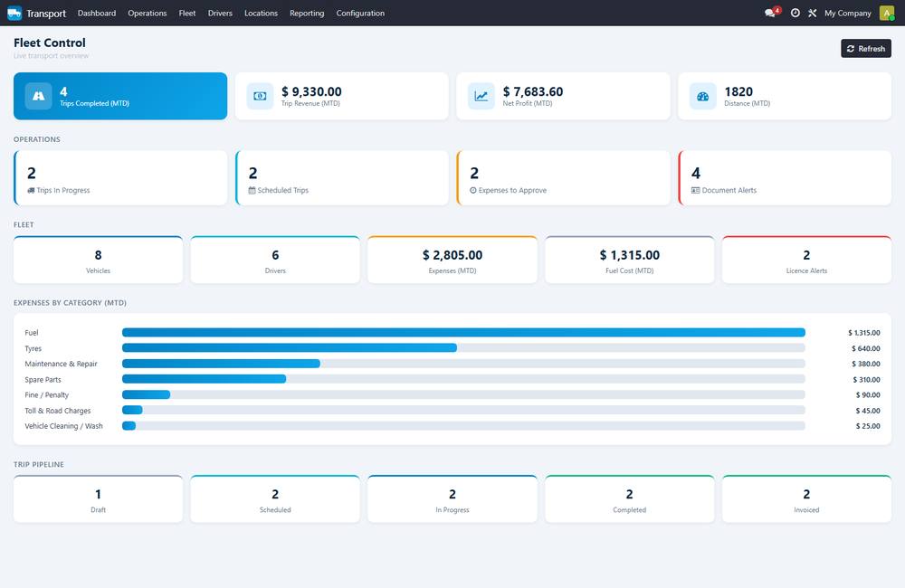This screenshot has height=588, width=905.
Task: Click the $ 90.00 Fine amount
Action: (x=868, y=395)
